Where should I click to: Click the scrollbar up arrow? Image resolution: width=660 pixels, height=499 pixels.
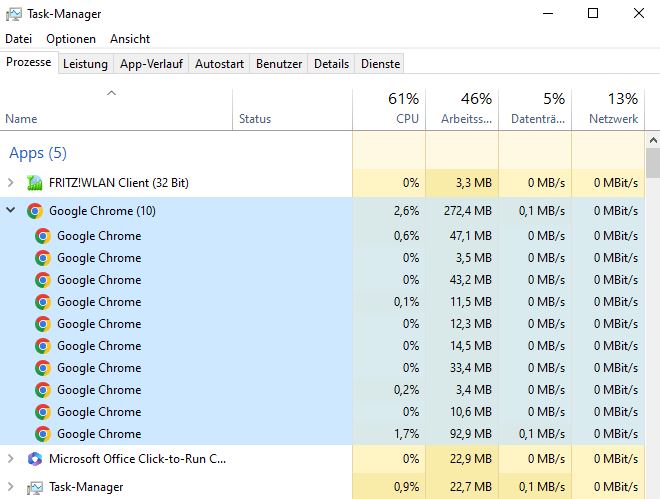click(x=653, y=140)
